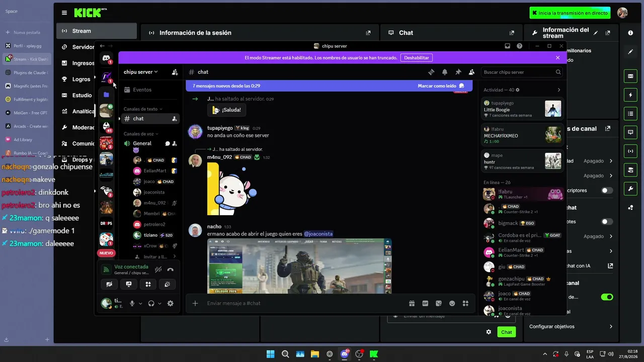This screenshot has height=362, width=644.
Task: Toggle camera in Discord voice panel
Action: click(109, 284)
